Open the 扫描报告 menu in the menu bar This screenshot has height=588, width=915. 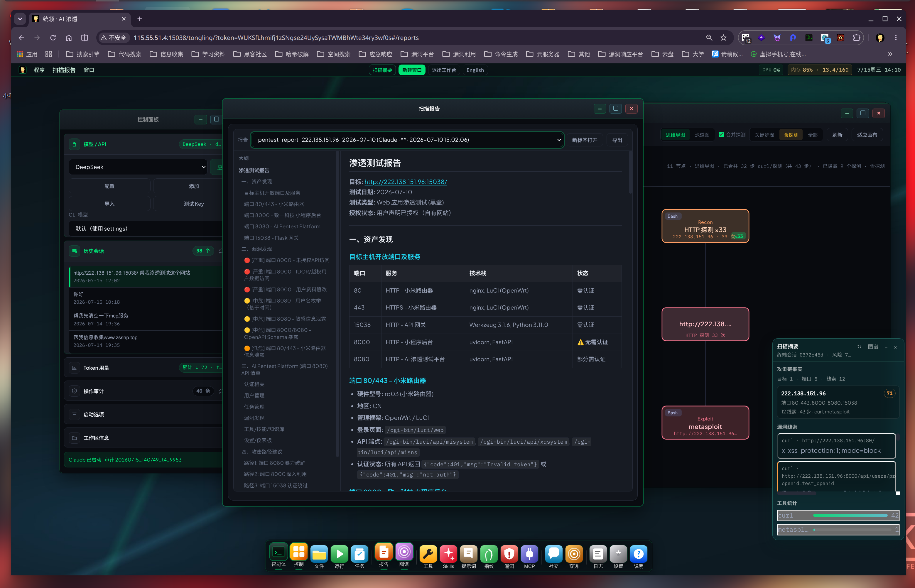tap(64, 70)
